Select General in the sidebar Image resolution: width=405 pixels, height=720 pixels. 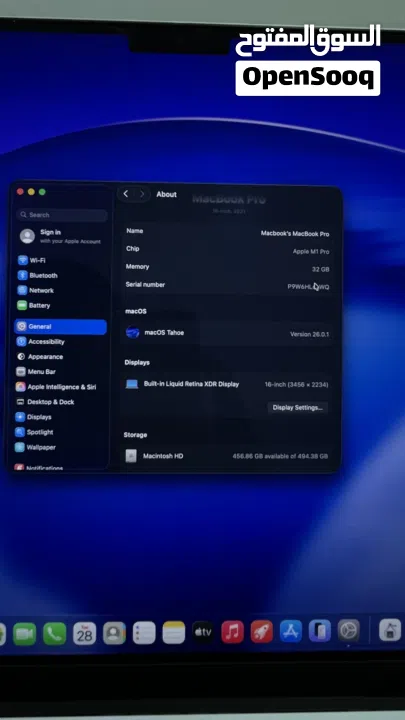tap(61, 326)
